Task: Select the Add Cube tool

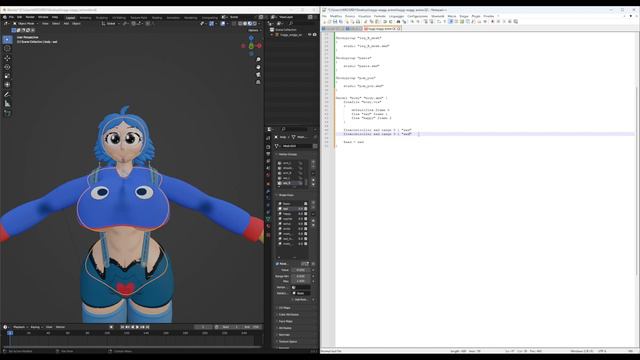Action: coord(7,113)
